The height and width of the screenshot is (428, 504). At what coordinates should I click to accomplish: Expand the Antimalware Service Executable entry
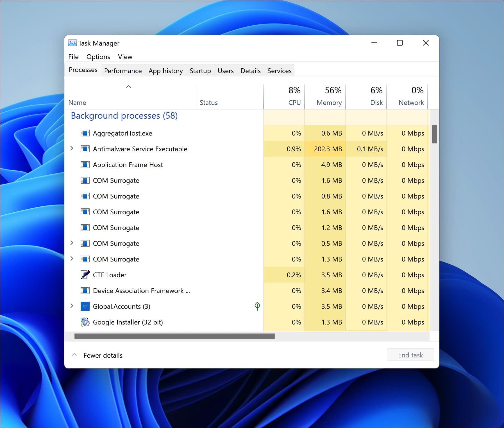click(72, 149)
